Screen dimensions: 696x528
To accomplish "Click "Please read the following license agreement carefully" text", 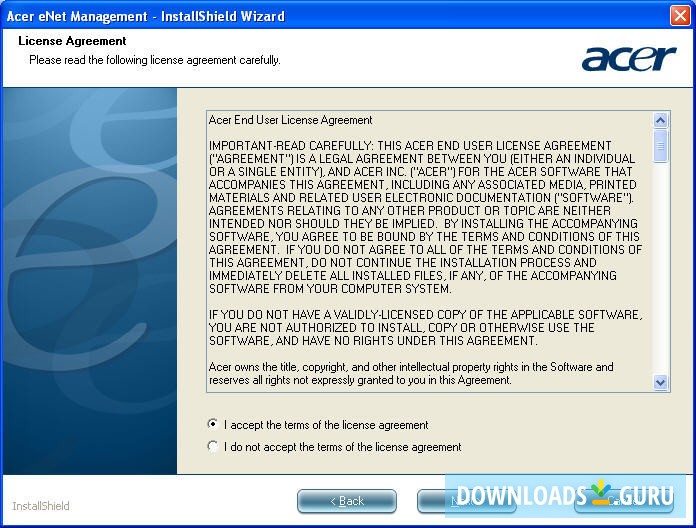I will click(154, 60).
